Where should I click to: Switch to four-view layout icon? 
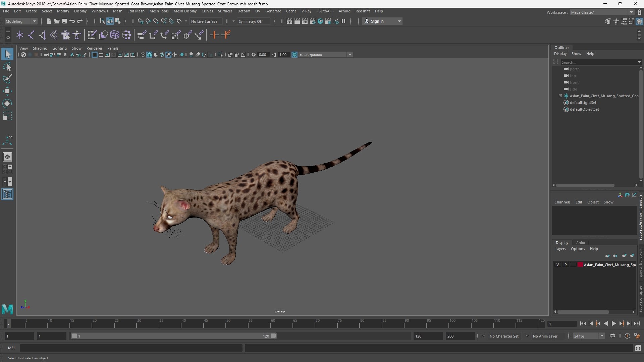(x=7, y=169)
